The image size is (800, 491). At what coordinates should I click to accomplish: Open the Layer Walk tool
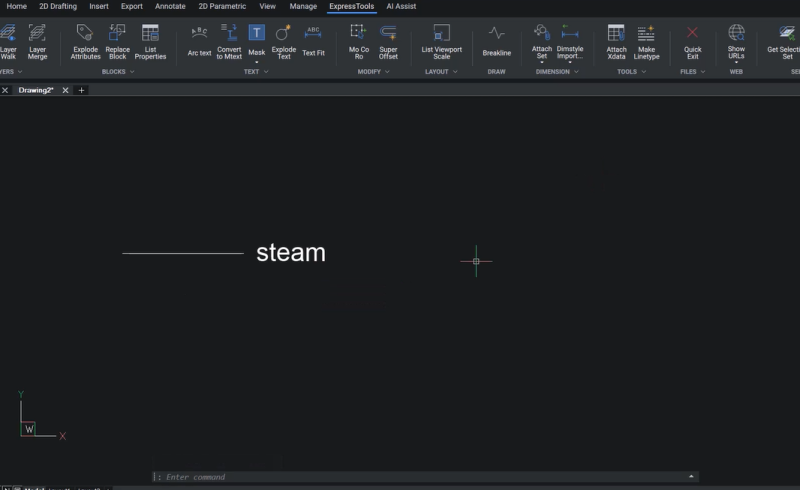[8, 42]
